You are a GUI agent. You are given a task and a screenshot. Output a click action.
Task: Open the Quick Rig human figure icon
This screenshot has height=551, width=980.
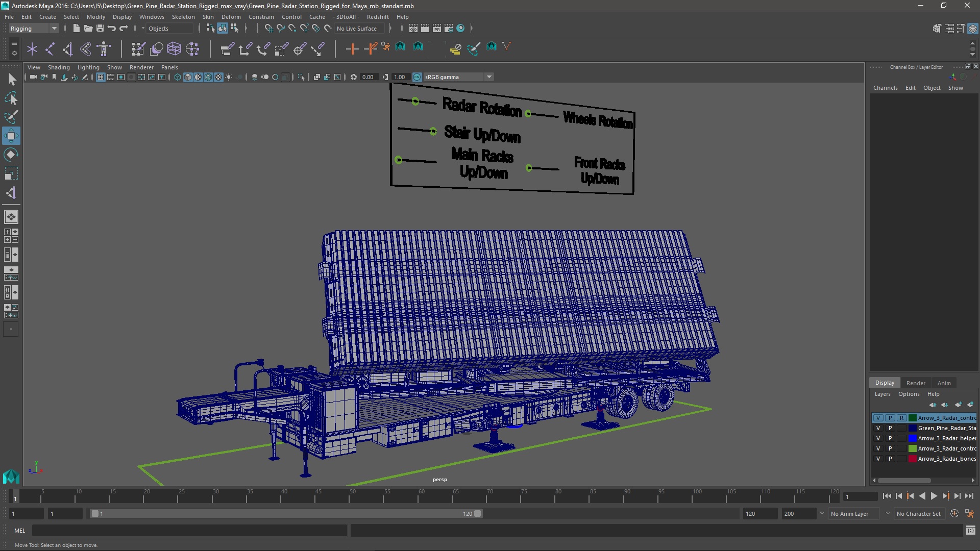pos(104,49)
